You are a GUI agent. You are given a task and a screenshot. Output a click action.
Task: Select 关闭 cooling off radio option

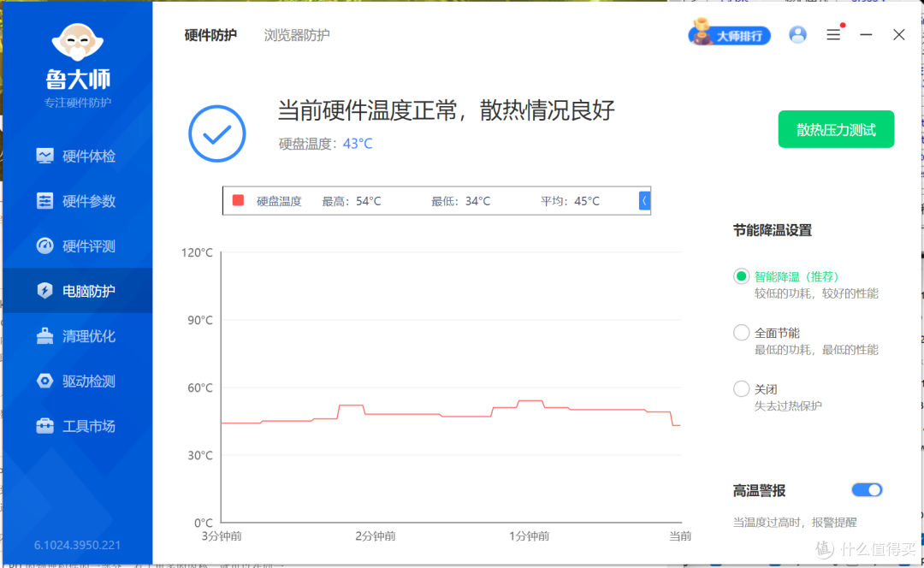(x=741, y=388)
